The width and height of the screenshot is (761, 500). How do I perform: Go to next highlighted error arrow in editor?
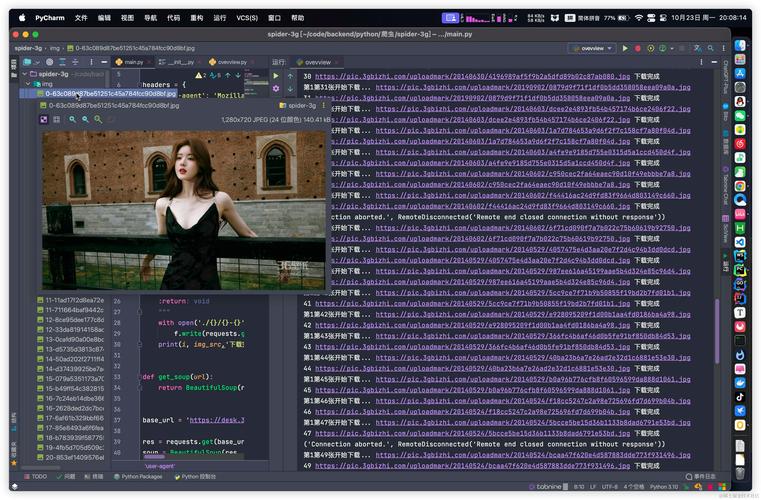click(x=238, y=75)
